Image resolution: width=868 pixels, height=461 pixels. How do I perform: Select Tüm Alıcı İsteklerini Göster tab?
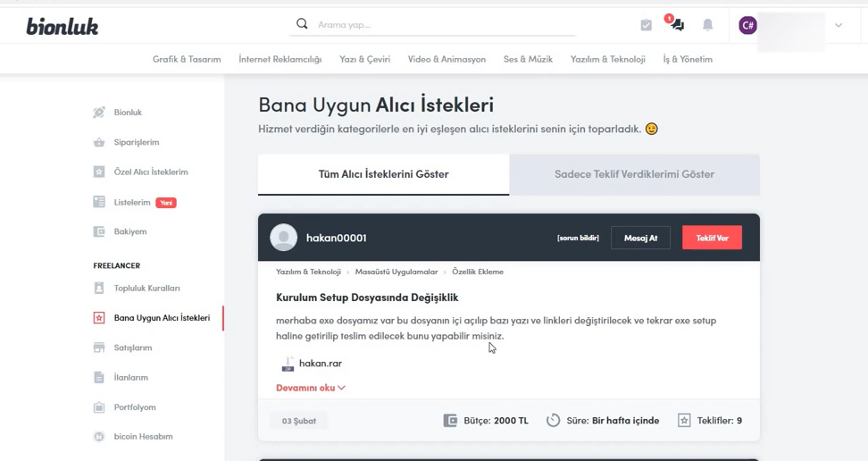tap(383, 174)
